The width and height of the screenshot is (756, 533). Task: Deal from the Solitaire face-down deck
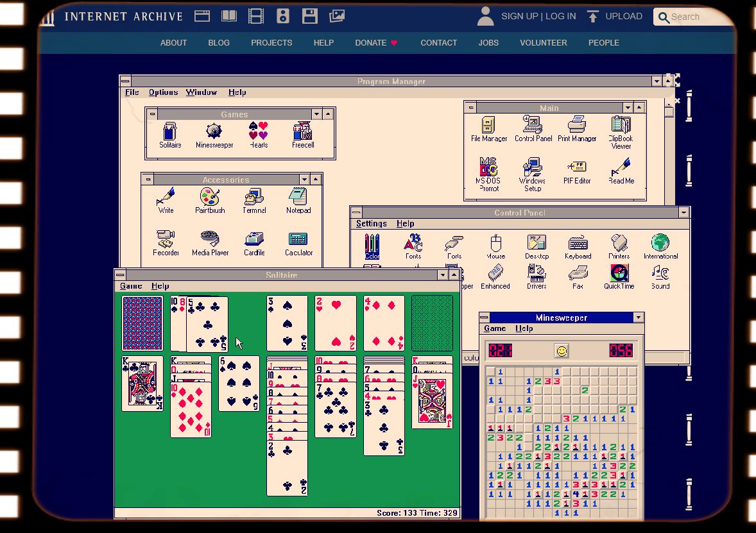[142, 323]
